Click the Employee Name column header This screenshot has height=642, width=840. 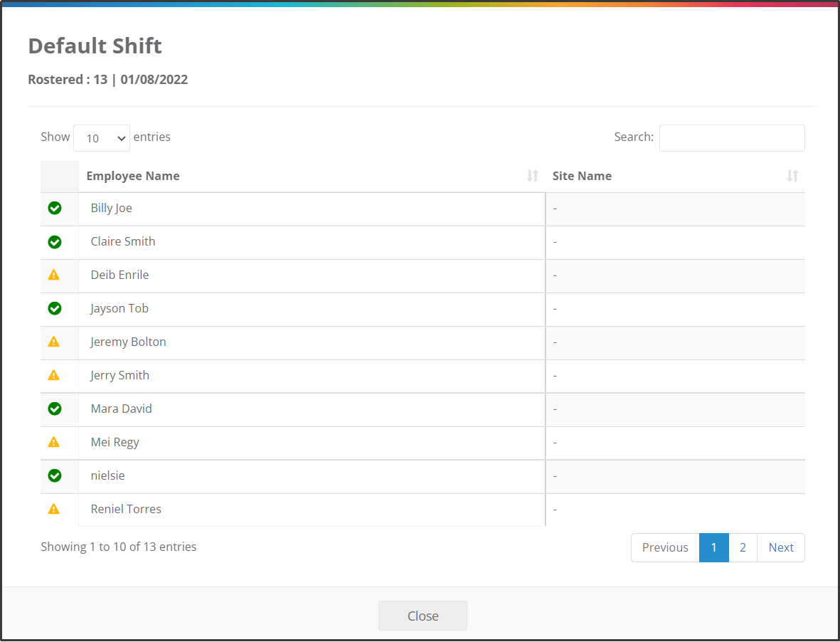tap(312, 177)
